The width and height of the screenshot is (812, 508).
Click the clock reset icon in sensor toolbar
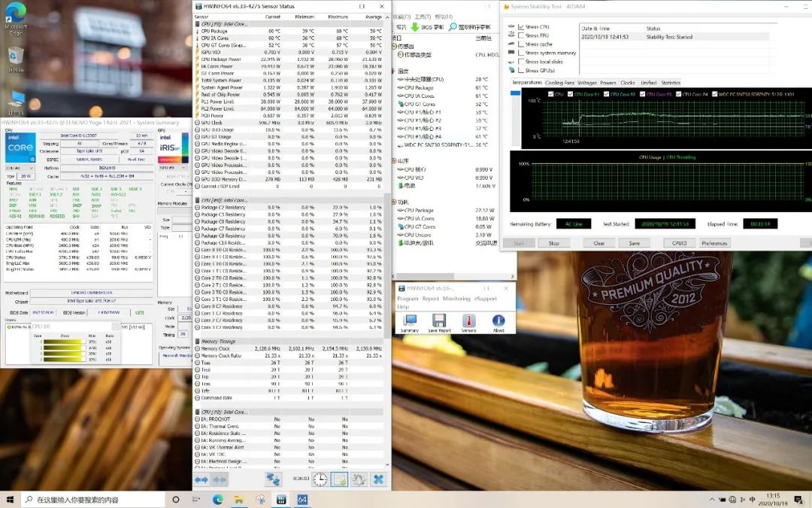point(320,479)
